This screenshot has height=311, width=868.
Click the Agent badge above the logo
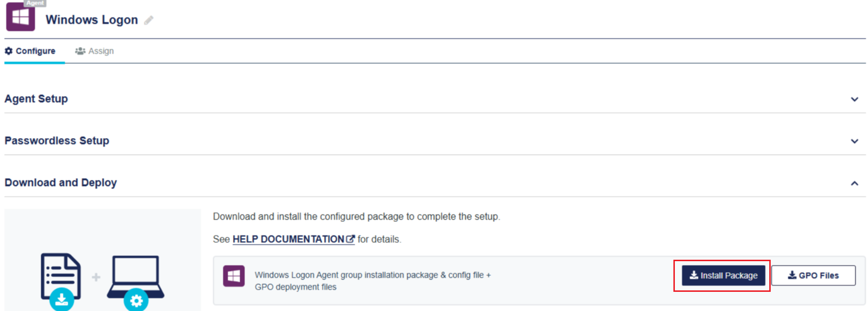pos(35,3)
